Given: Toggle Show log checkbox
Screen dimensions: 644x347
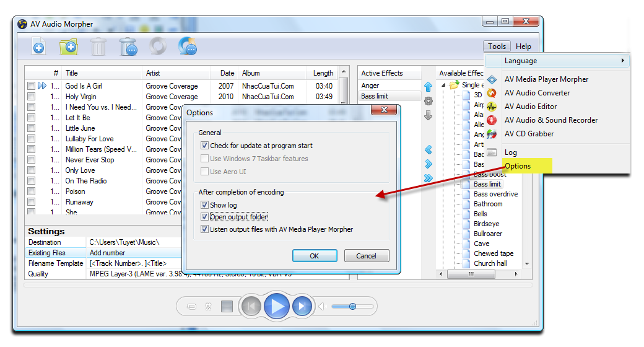Looking at the screenshot, I should coord(204,204).
